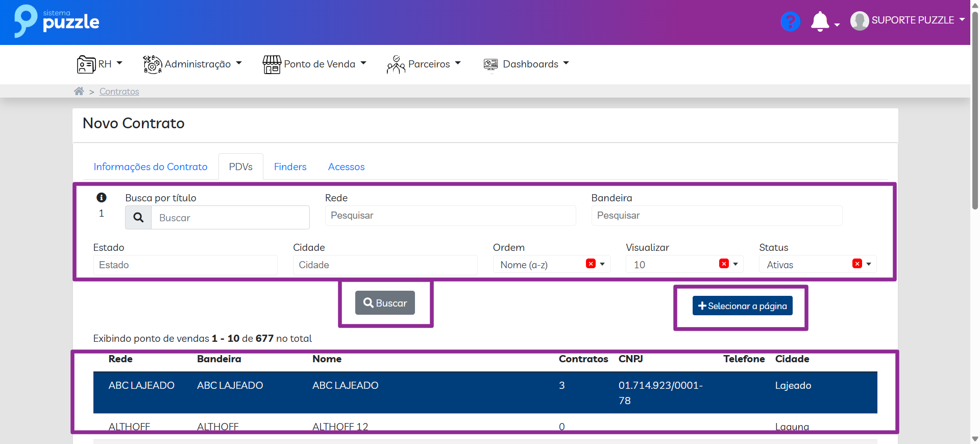Open the Administração menu
980x444 pixels.
pyautogui.click(x=192, y=64)
